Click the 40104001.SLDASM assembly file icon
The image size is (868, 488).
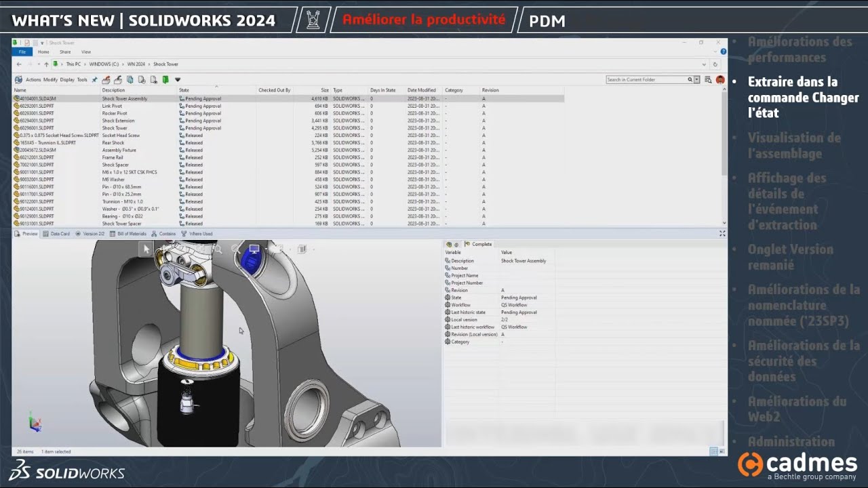[16, 99]
